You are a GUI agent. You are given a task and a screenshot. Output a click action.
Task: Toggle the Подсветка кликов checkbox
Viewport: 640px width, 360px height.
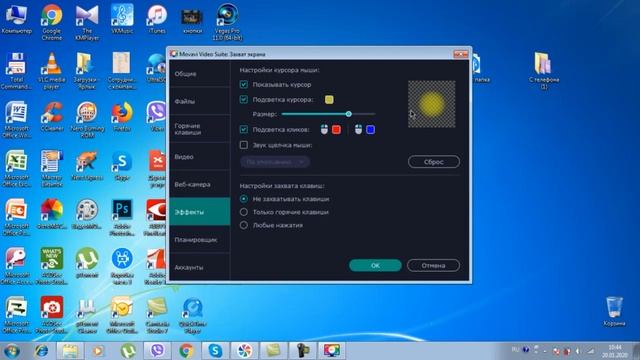tap(244, 129)
